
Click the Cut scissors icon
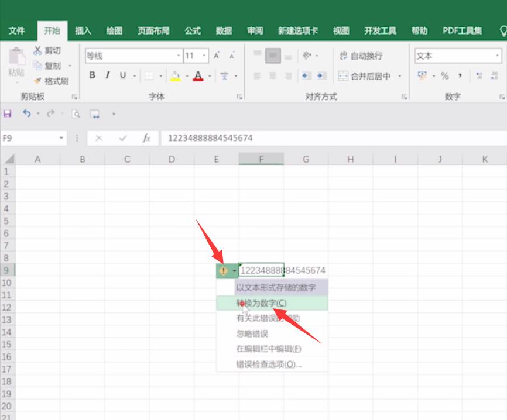[x=37, y=50]
